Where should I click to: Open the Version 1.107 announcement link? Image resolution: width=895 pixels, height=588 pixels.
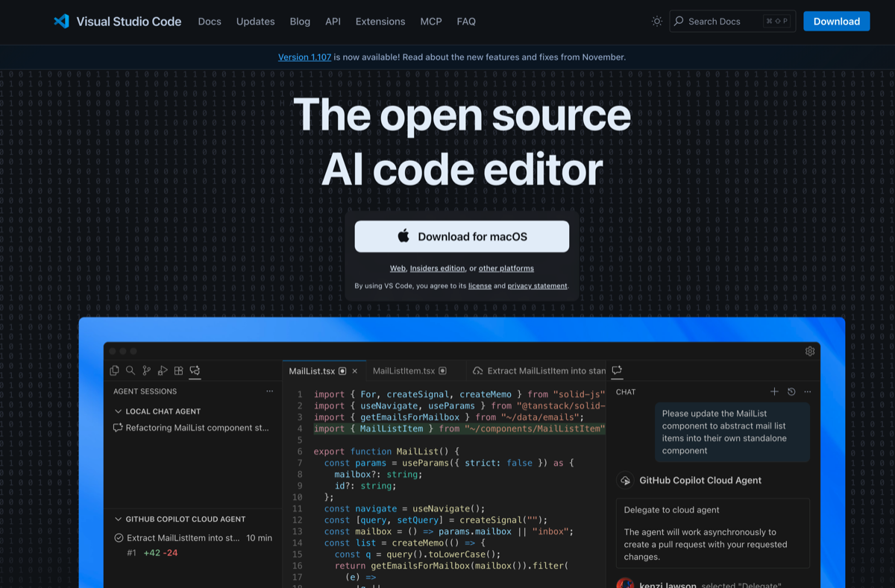[x=304, y=57]
